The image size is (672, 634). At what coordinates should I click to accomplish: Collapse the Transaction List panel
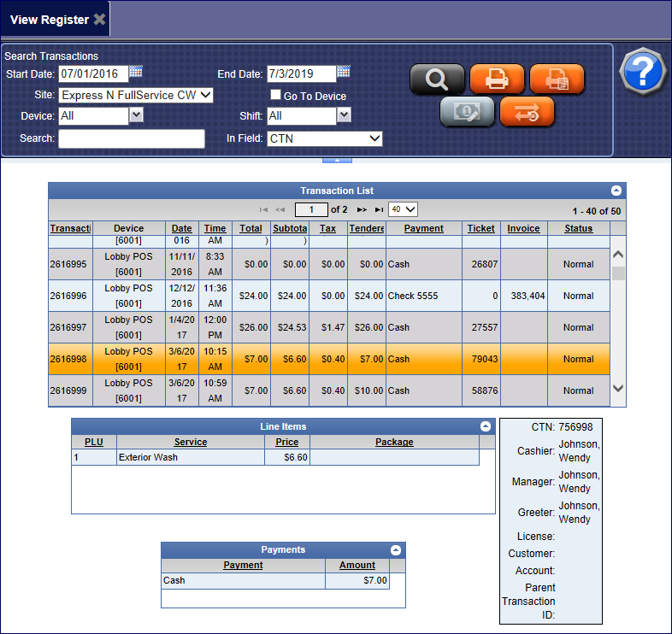pos(616,191)
